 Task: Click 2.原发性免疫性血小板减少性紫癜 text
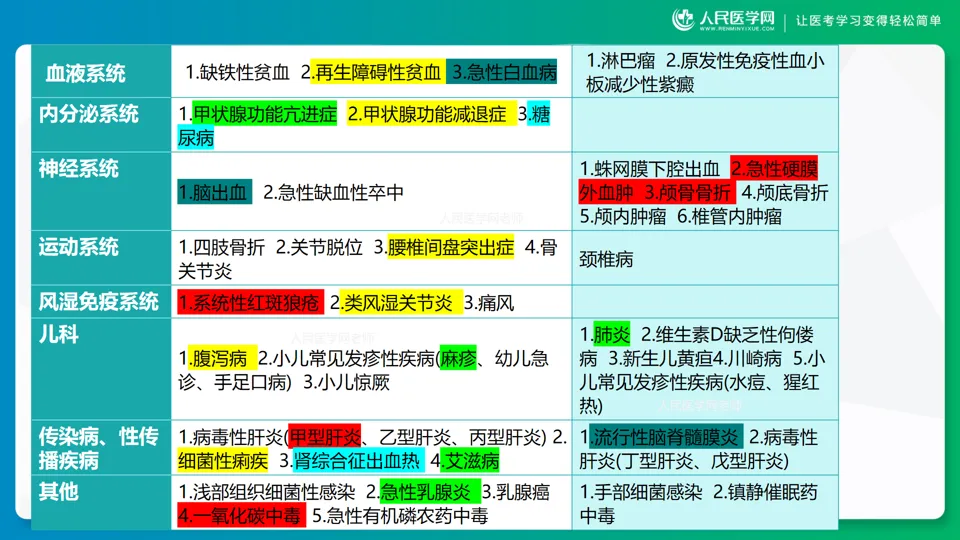tap(705, 72)
